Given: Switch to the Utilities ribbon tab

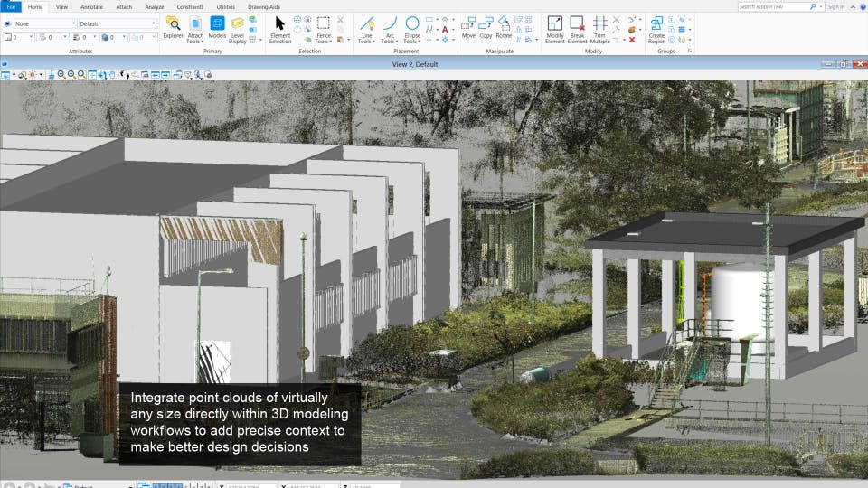Looking at the screenshot, I should point(225,6).
